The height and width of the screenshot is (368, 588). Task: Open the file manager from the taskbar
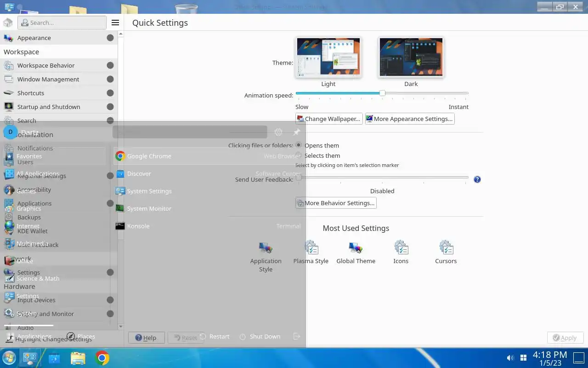(x=78, y=358)
